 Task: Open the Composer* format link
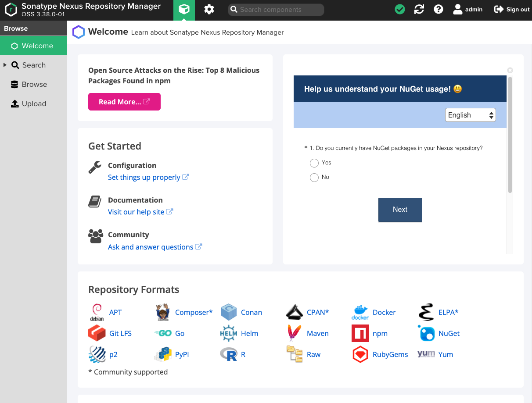coord(194,312)
